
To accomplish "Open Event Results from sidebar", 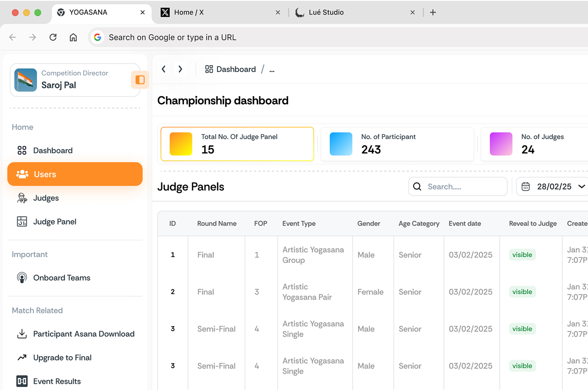I will [x=57, y=381].
